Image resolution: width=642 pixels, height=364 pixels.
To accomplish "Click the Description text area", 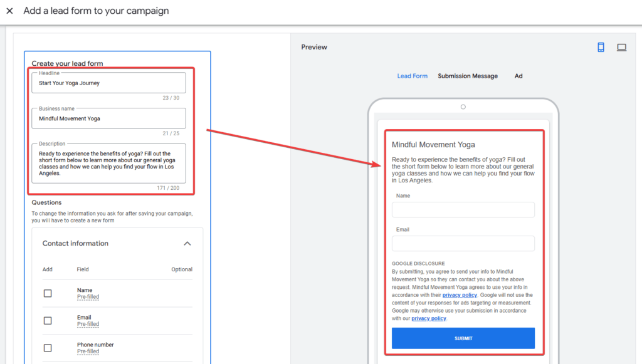I will point(109,164).
